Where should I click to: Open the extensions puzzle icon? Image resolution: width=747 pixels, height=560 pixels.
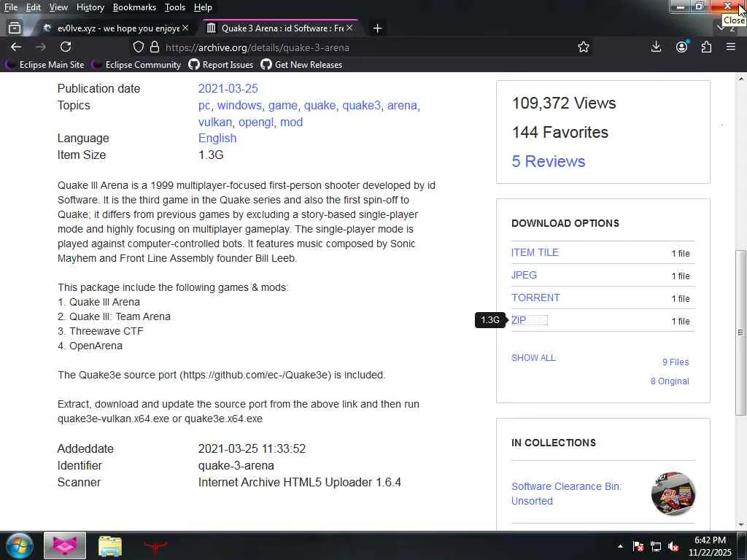[x=706, y=47]
